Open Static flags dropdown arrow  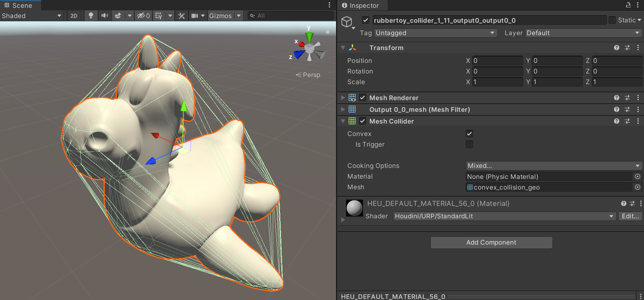pyautogui.click(x=639, y=20)
